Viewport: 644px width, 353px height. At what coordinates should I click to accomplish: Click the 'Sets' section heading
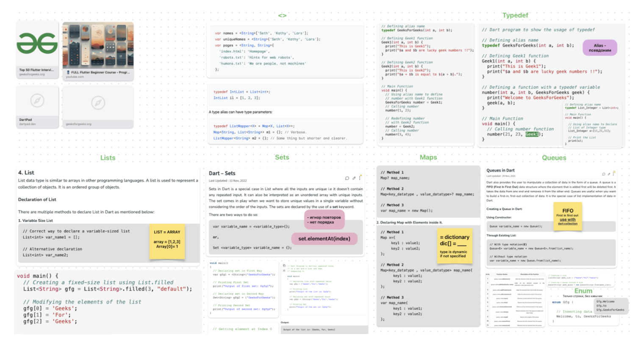pyautogui.click(x=282, y=157)
